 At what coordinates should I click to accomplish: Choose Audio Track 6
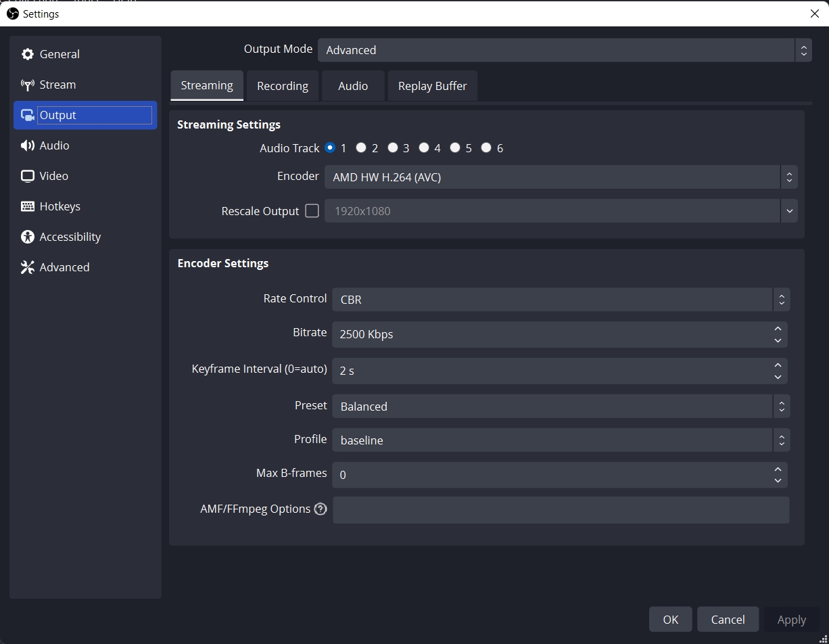point(486,147)
